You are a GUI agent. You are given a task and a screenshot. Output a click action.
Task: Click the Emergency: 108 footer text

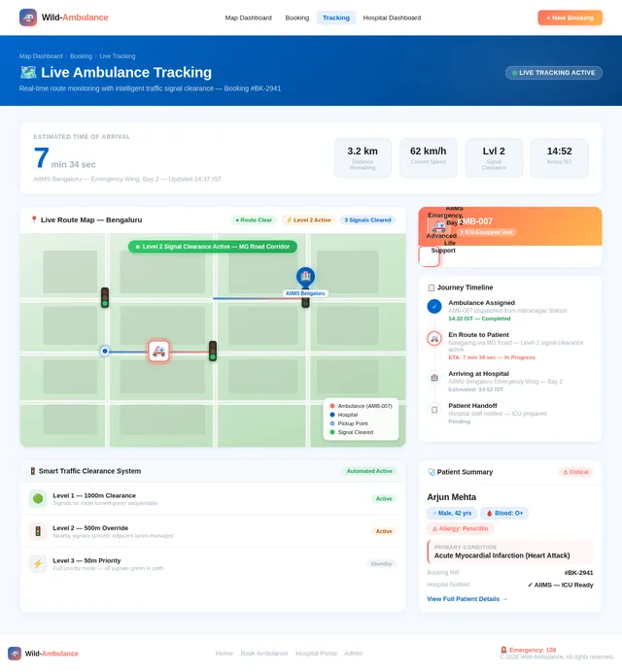[529, 650]
